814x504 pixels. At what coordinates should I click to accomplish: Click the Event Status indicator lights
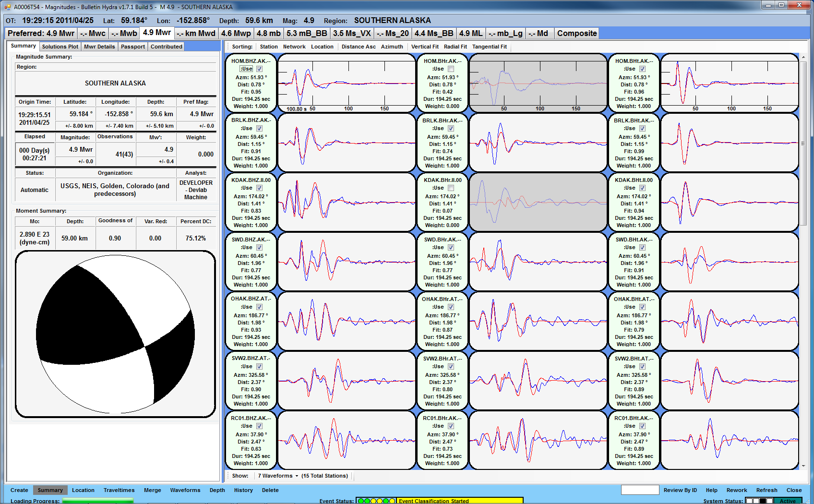click(377, 501)
